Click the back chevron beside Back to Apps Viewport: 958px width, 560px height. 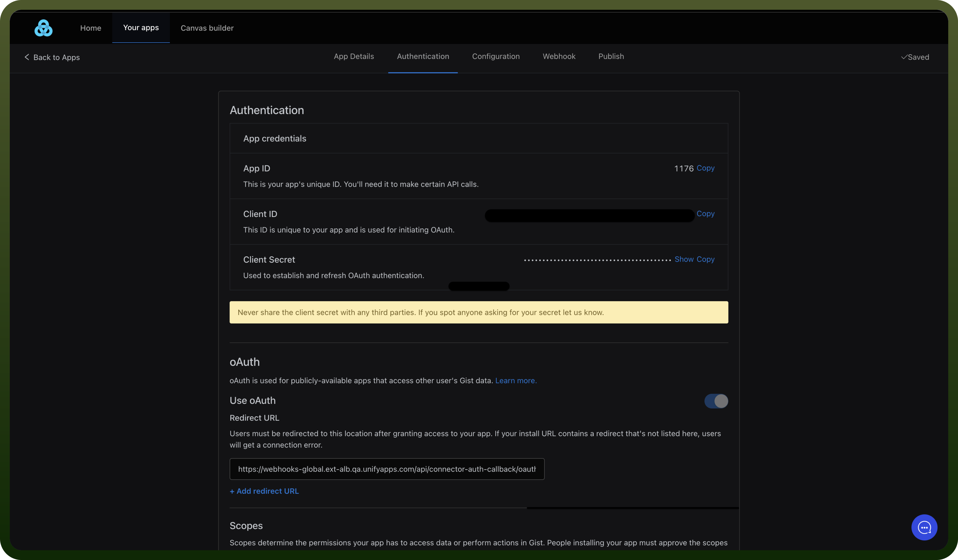27,57
